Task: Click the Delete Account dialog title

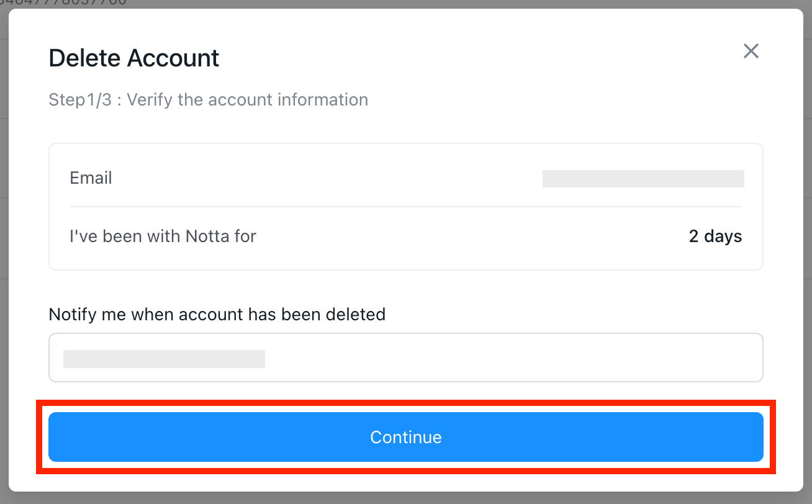Action: click(x=133, y=58)
